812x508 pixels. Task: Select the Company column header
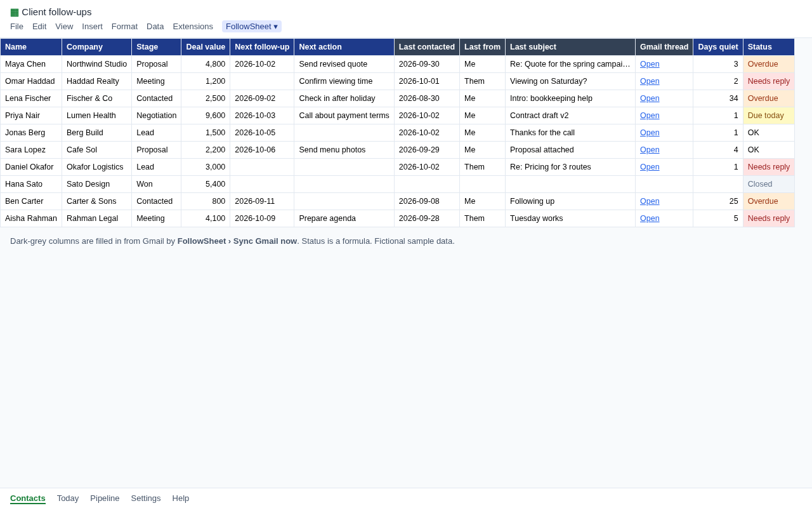(97, 47)
